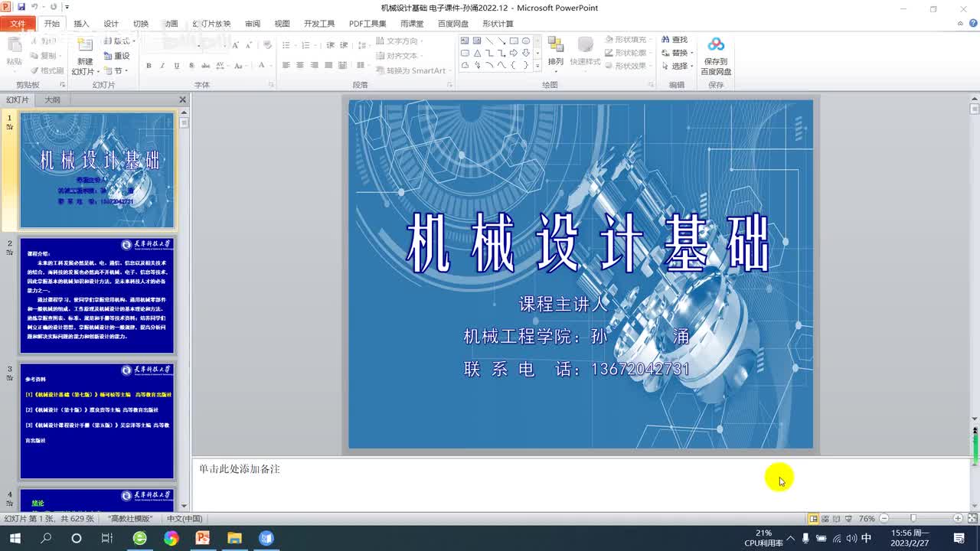Open the Shape Outline (形状轮廓) dropdown
Screen dimensions: 980x551
[x=627, y=53]
